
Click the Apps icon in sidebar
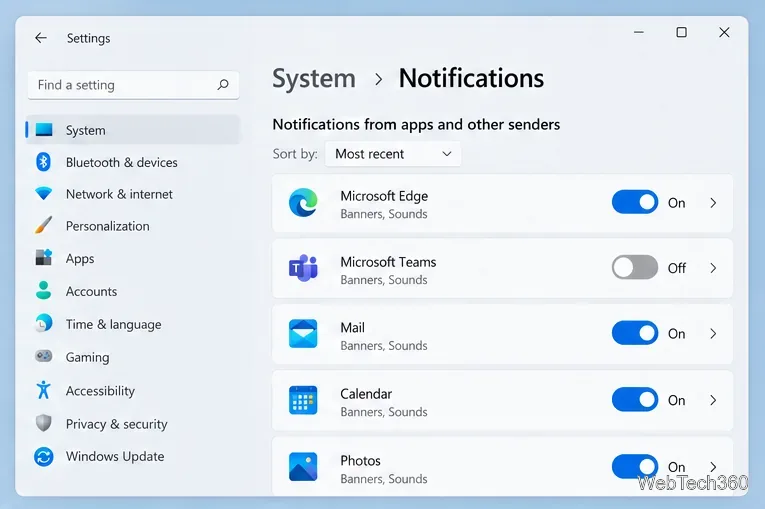(x=43, y=257)
